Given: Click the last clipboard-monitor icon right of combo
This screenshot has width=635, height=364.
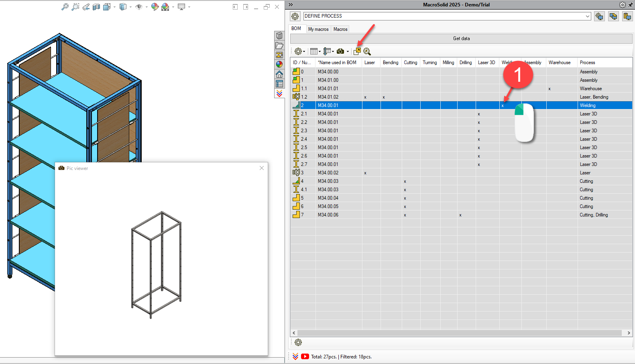Looking at the screenshot, I should tap(627, 16).
